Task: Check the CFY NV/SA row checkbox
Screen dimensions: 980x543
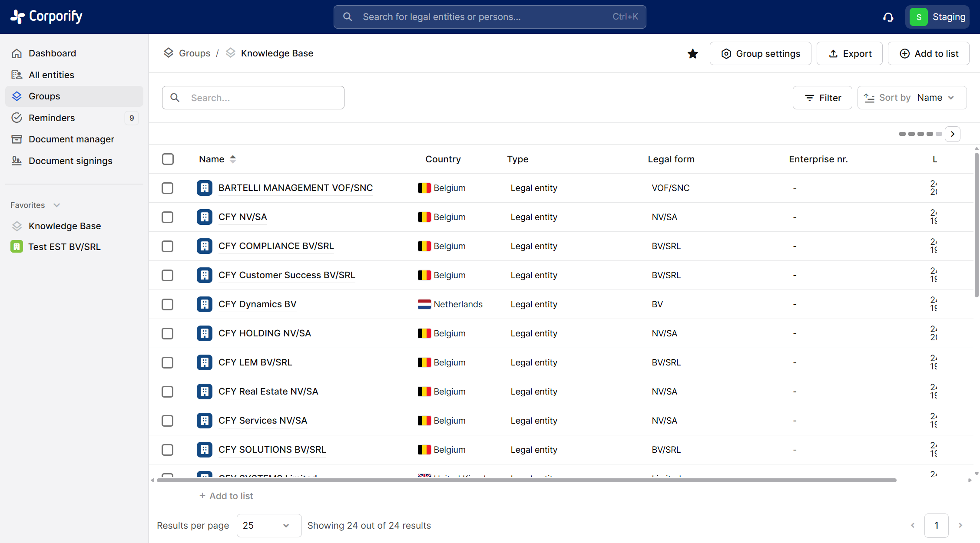Action: click(x=167, y=217)
